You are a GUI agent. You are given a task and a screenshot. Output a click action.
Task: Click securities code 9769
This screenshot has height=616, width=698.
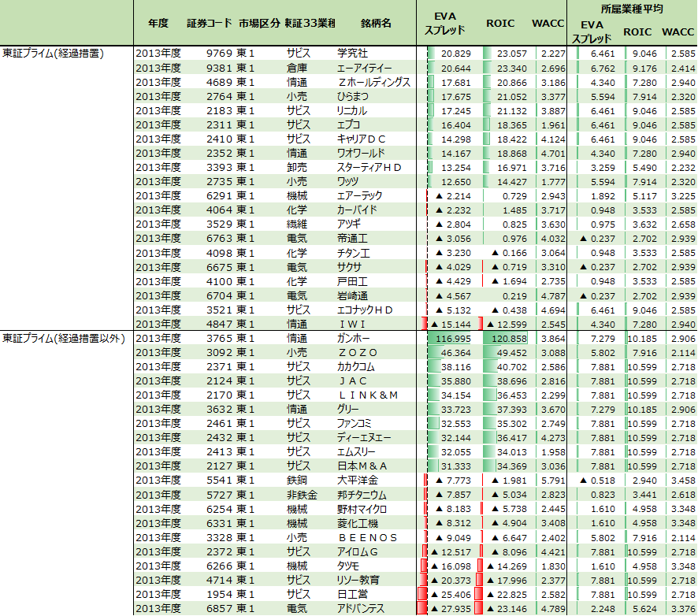pyautogui.click(x=219, y=54)
